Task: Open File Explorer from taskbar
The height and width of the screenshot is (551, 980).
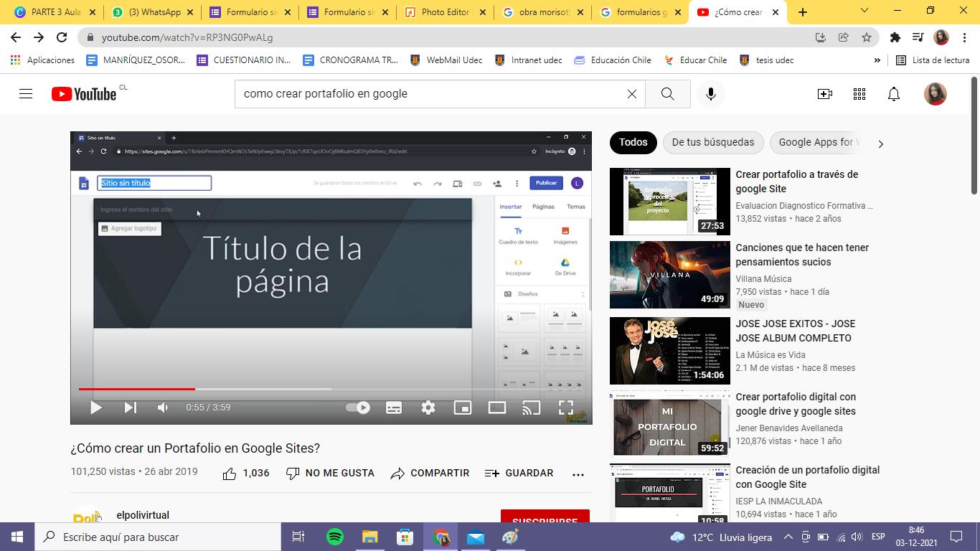Action: (369, 537)
